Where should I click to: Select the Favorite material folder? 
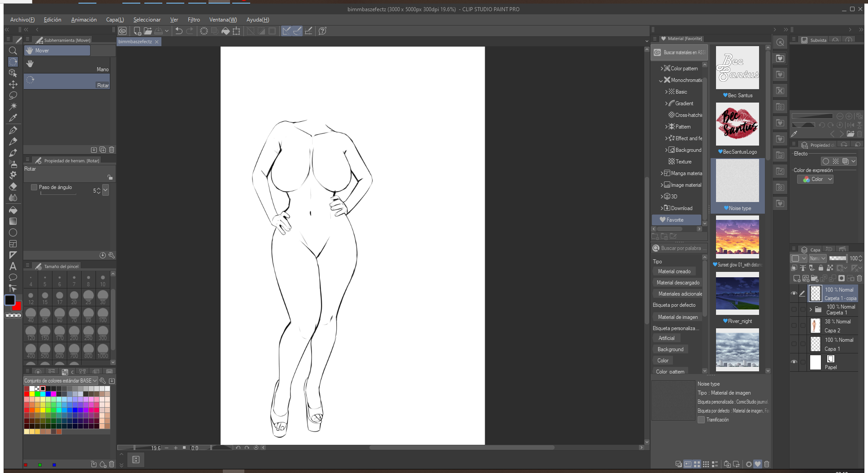(676, 220)
